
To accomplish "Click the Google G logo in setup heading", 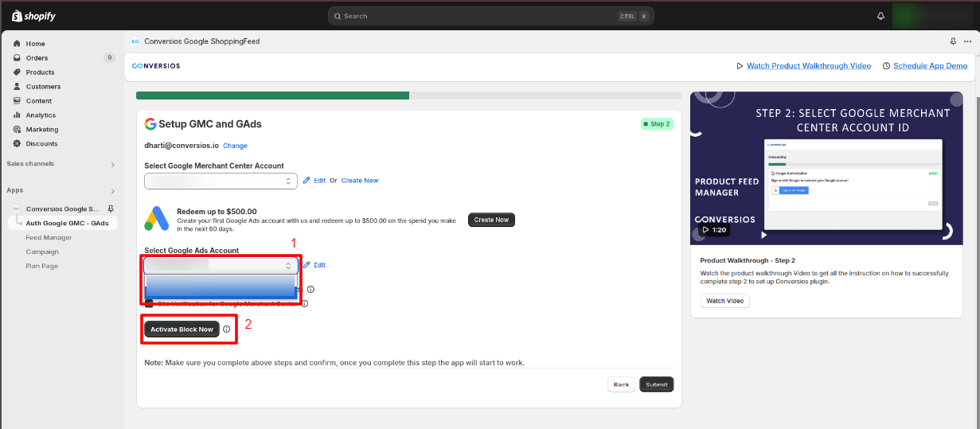I will coord(150,124).
